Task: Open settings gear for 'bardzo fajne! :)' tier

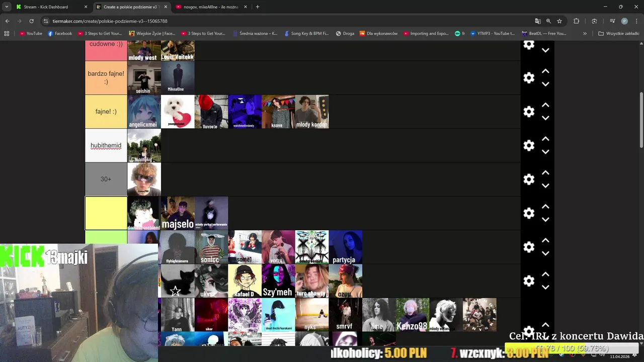Action: [x=529, y=78]
